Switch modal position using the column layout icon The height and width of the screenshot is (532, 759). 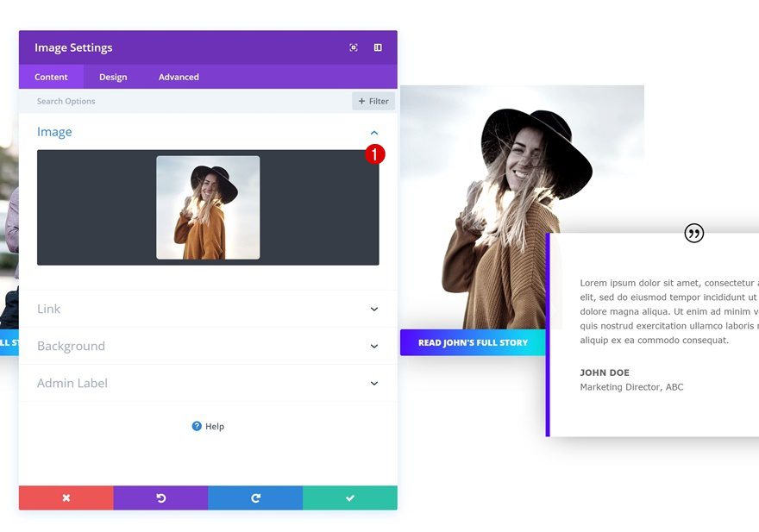pyautogui.click(x=377, y=47)
